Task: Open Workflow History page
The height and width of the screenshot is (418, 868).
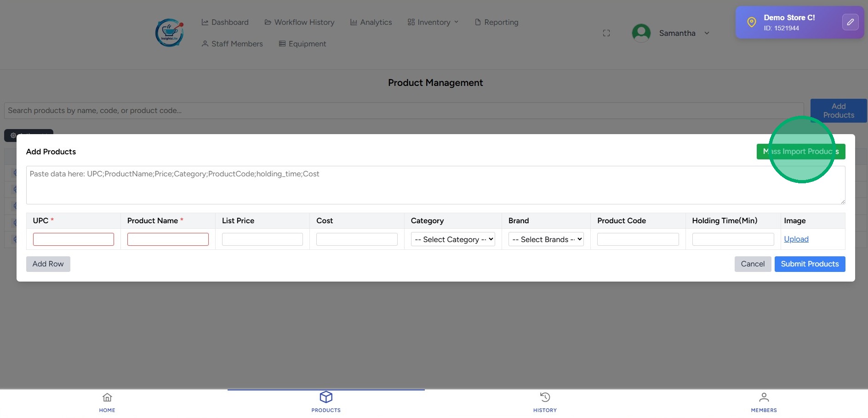Action: (x=299, y=22)
